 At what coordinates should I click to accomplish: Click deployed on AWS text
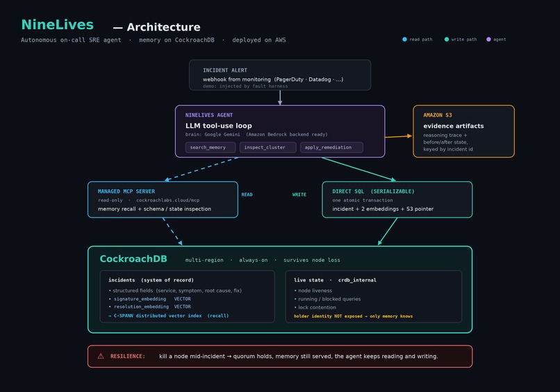click(x=259, y=40)
